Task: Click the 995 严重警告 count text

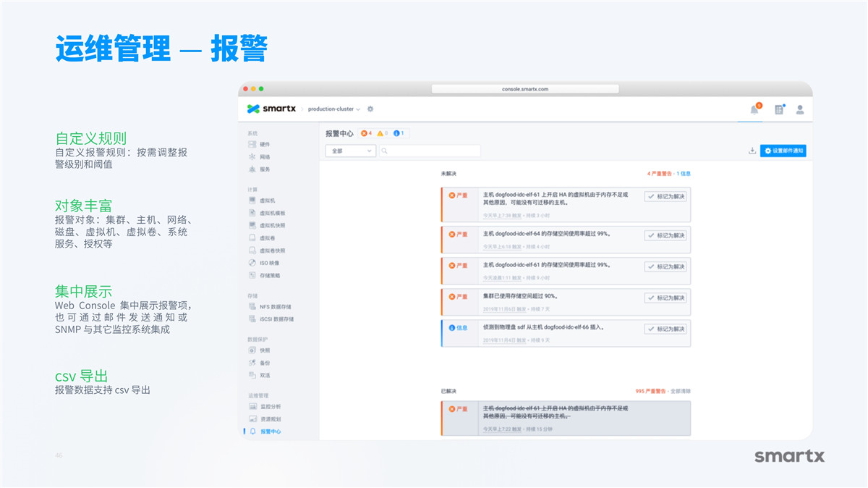Action: (x=651, y=391)
